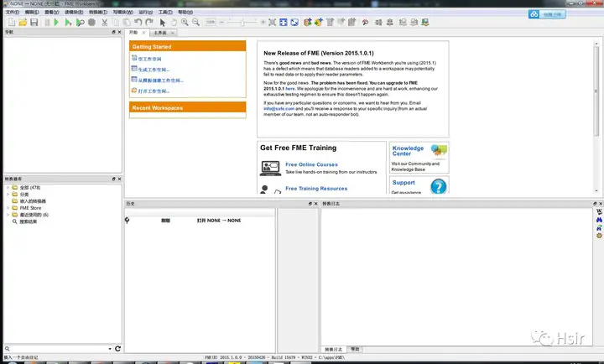Click the Redo arrow icon
Viewport: 604px width, 364px height.
click(x=149, y=23)
